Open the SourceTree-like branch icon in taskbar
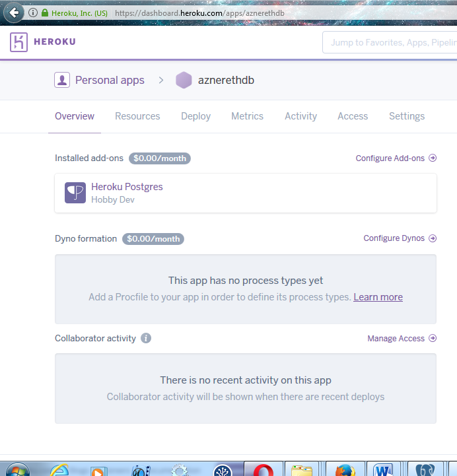This screenshot has height=476, width=457. tap(223, 470)
